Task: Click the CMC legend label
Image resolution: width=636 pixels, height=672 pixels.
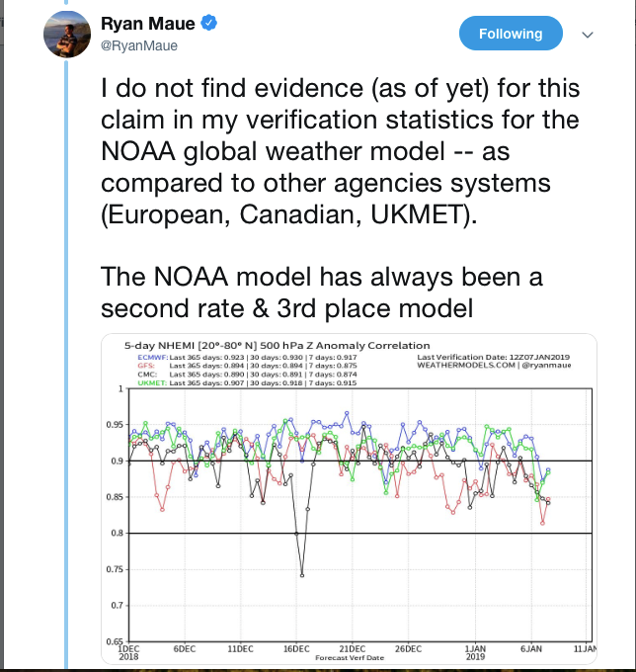Action: 147,375
